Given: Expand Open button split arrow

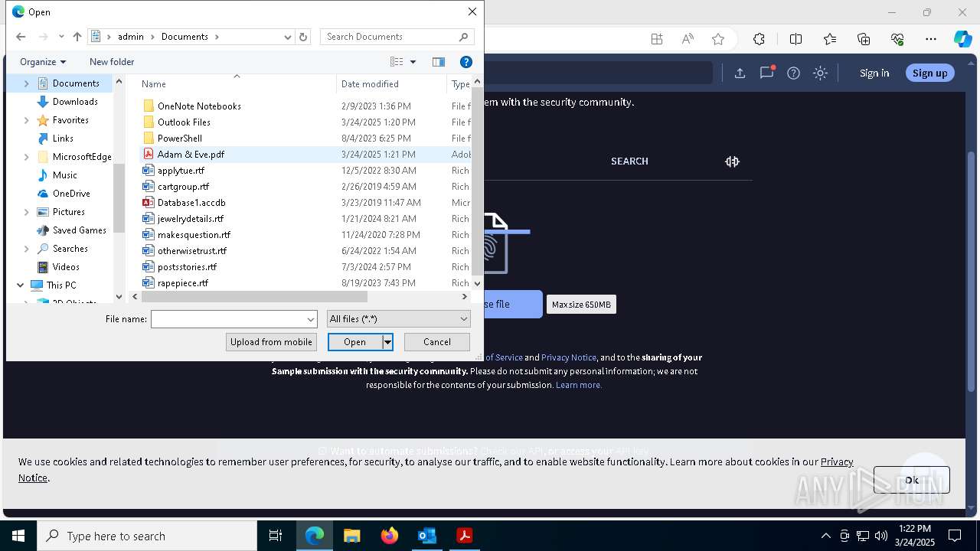Looking at the screenshot, I should click(x=387, y=342).
